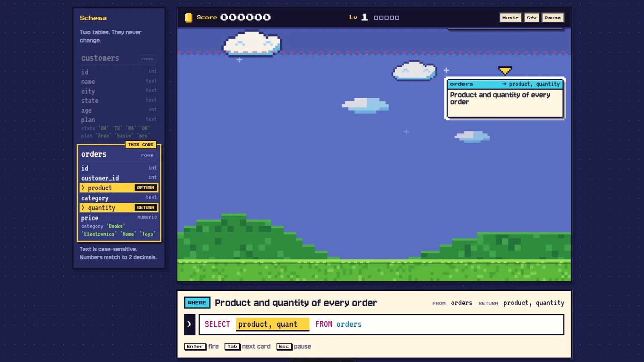Screen dimensions: 644x362
Task: Select the quantity column marked RETURN
Action: click(119, 208)
